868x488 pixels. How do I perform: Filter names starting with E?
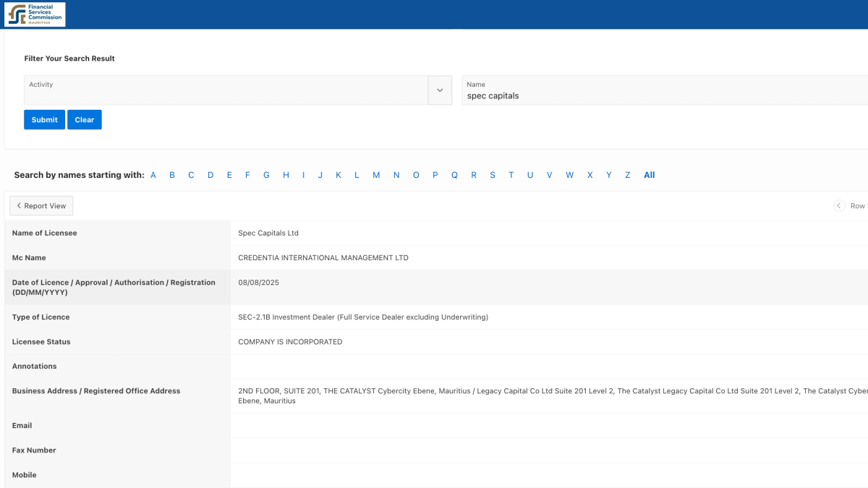(229, 175)
